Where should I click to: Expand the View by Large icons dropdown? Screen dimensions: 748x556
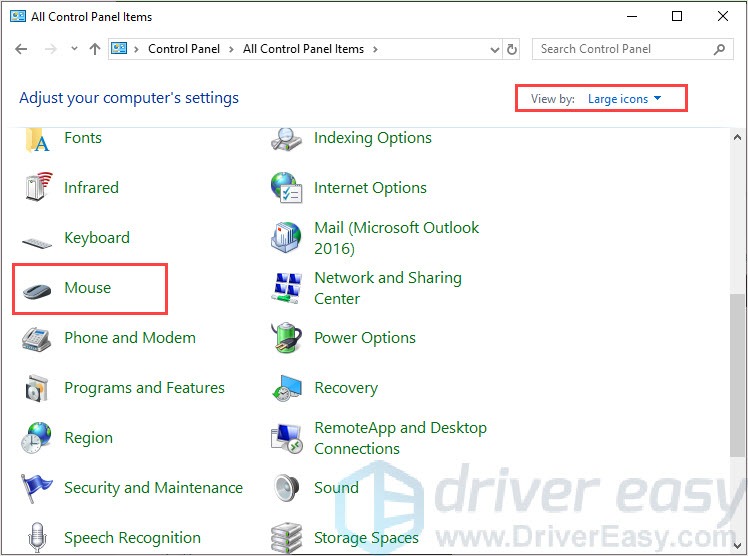click(625, 99)
